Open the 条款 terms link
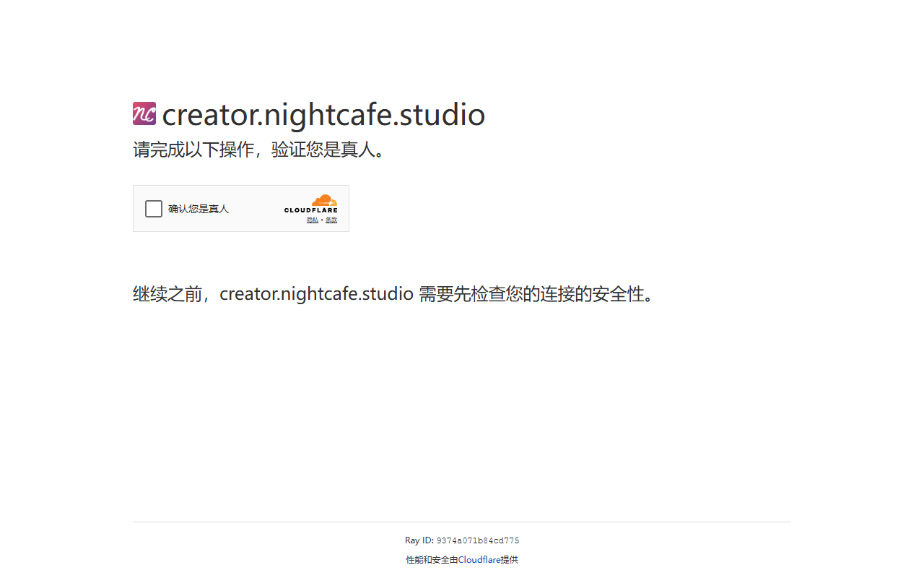This screenshot has width=924, height=578. (331, 220)
